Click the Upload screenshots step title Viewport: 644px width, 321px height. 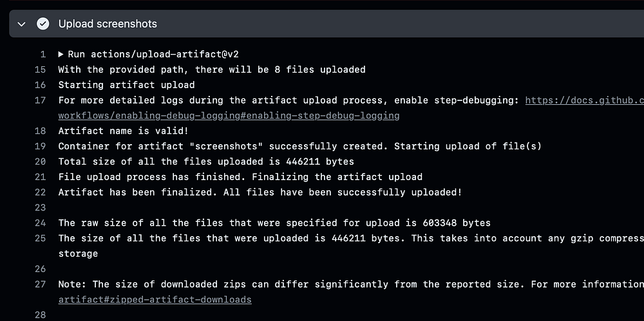pyautogui.click(x=108, y=24)
